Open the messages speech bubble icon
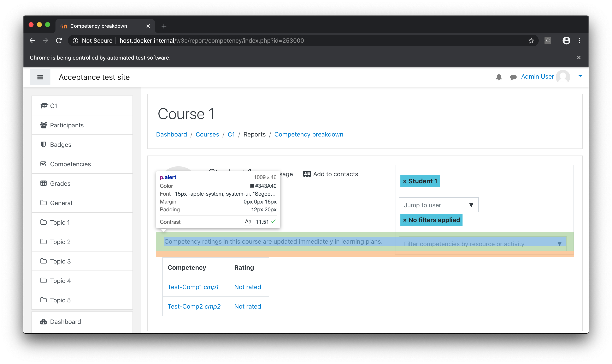 point(513,77)
